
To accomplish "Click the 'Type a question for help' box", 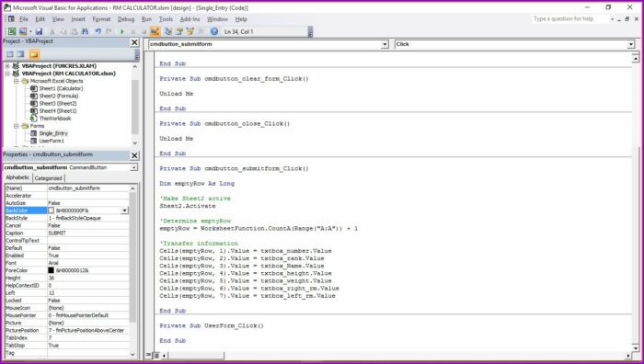I will (570, 19).
